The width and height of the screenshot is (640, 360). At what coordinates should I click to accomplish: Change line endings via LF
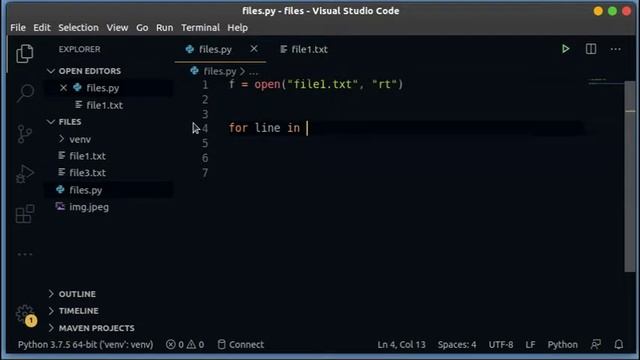pyautogui.click(x=530, y=344)
